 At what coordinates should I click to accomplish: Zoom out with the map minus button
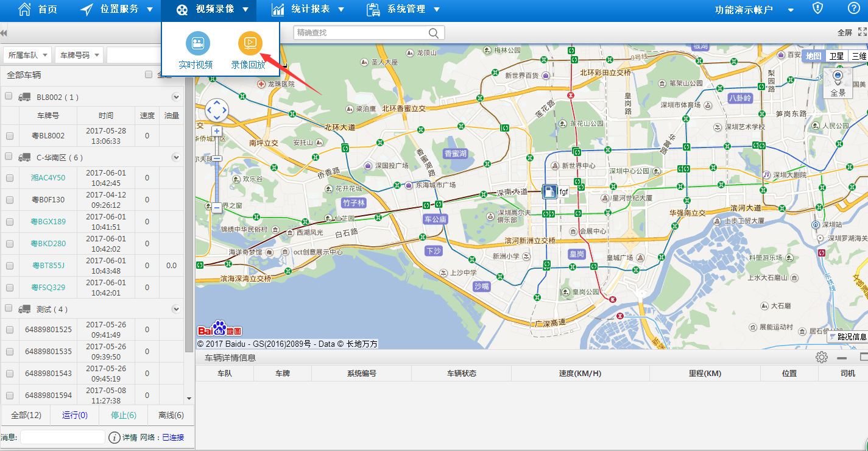(x=216, y=207)
